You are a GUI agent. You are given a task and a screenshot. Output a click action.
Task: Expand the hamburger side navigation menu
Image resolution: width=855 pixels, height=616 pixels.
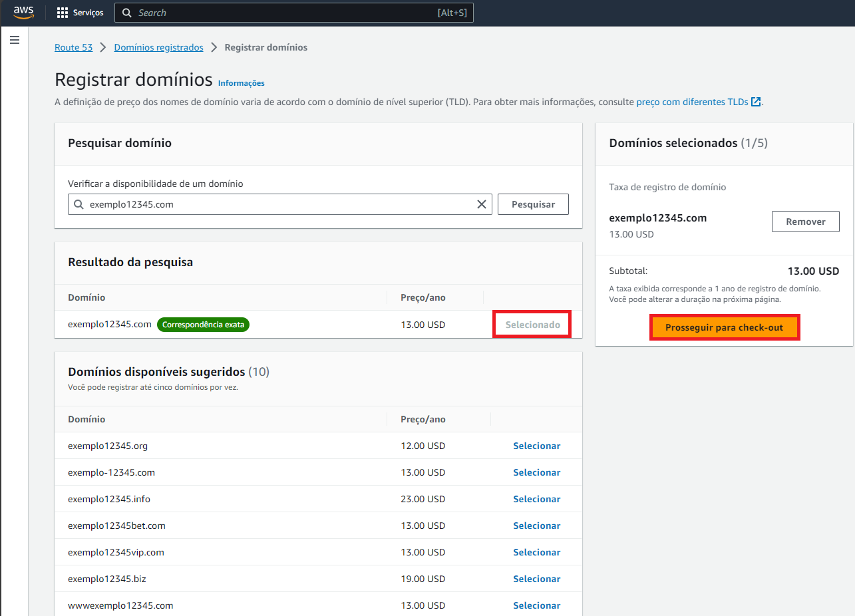click(x=15, y=41)
